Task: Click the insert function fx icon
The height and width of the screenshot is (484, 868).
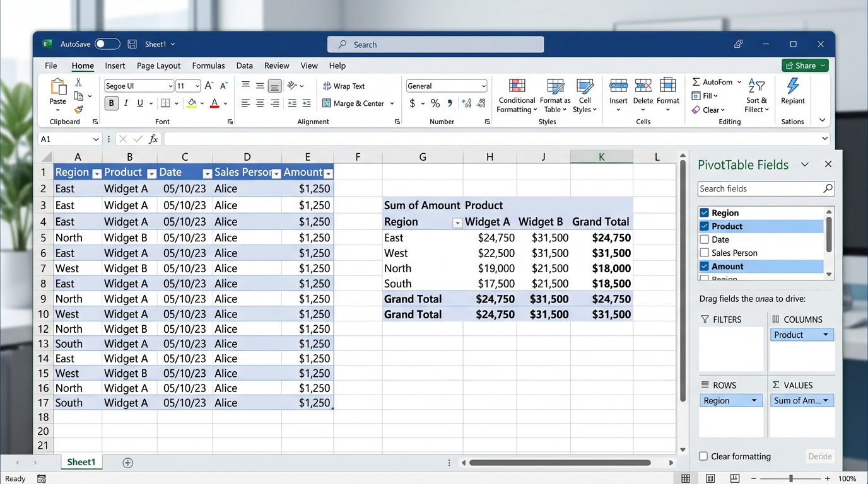Action: click(x=153, y=139)
